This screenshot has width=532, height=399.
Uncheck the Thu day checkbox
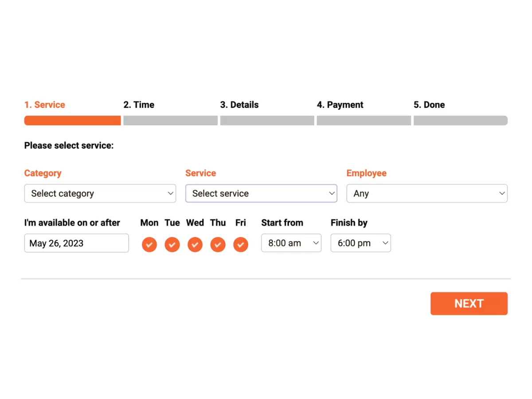218,244
